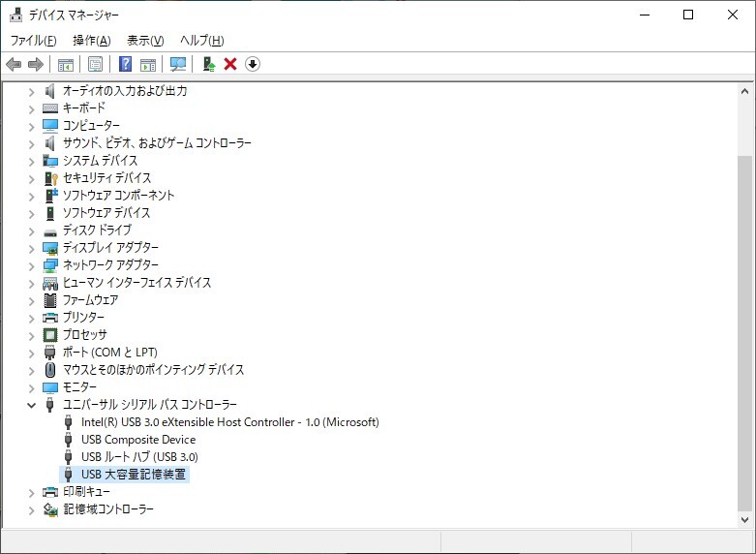Expand the 印刷キュー node arrow
The height and width of the screenshot is (554, 756).
point(31,492)
